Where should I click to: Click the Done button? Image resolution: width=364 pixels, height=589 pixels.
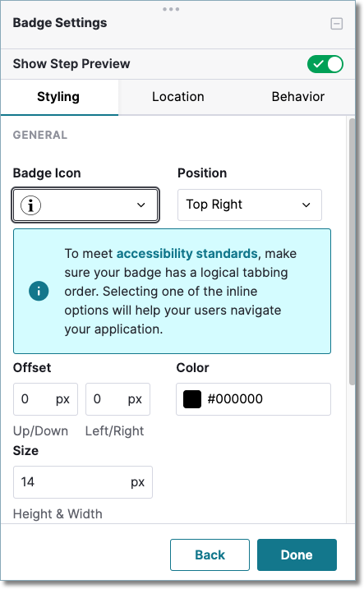coord(297,554)
